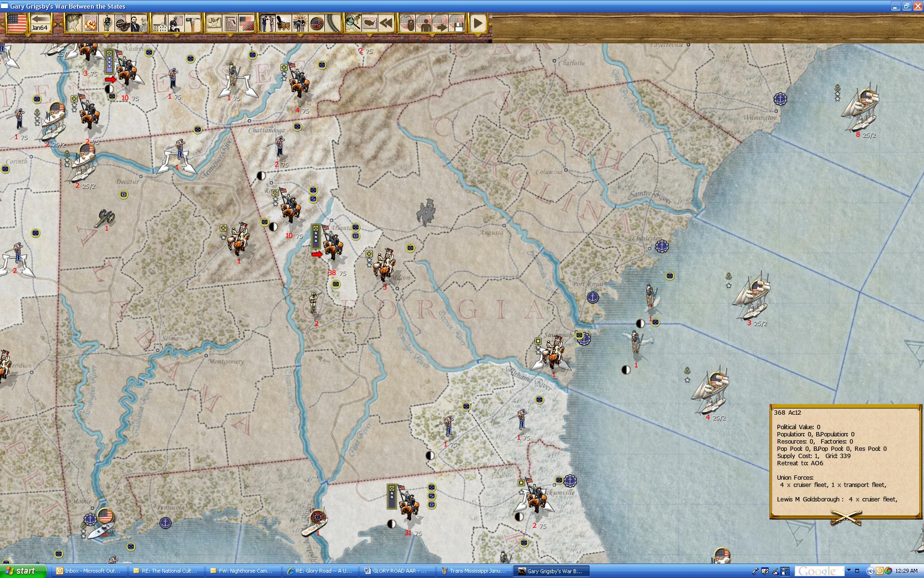Click the double-arrow rewind button

[x=386, y=23]
